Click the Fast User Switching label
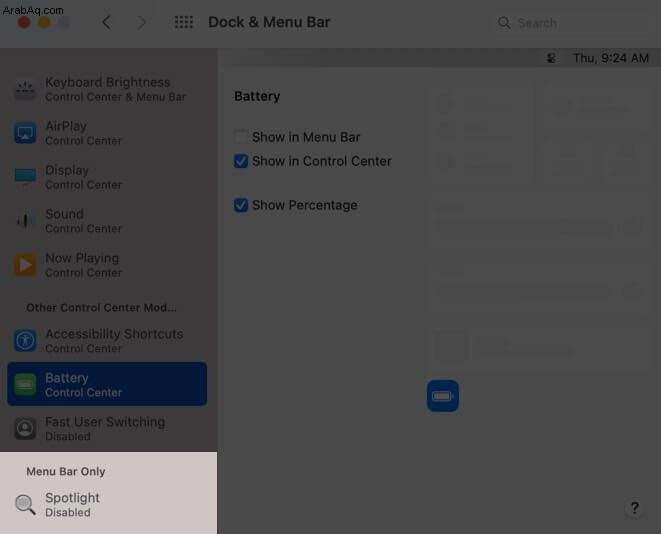Viewport: 661px width, 534px height. coord(105,422)
